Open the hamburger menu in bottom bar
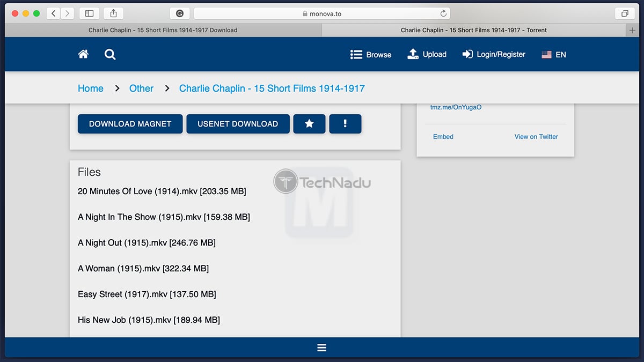 tap(322, 348)
